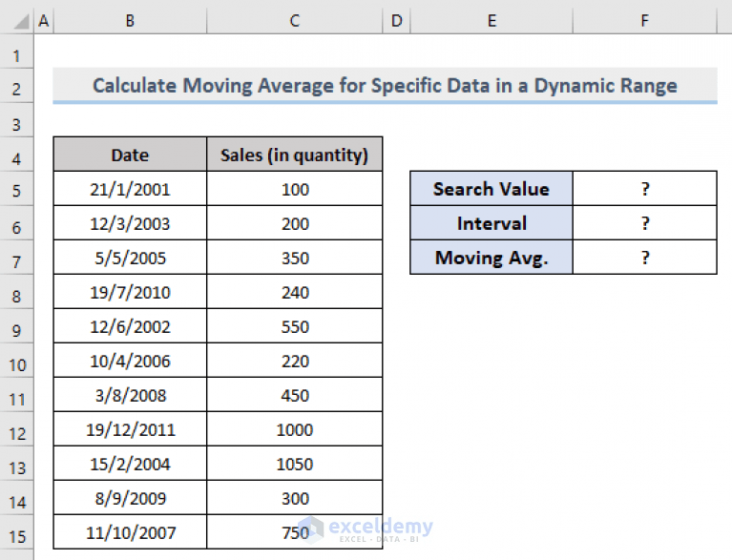Select column F header
Image resolution: width=732 pixels, height=560 pixels.
pos(645,21)
